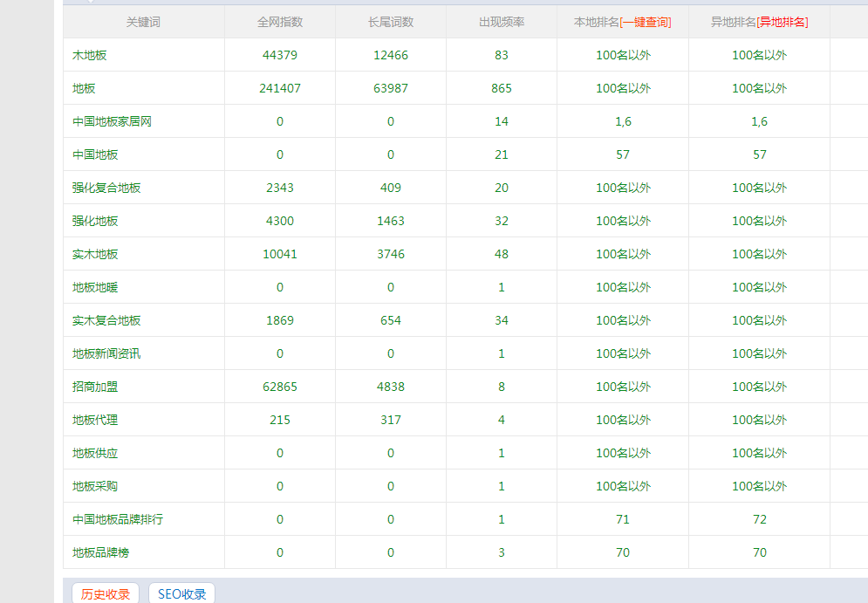Image resolution: width=868 pixels, height=603 pixels.
Task: Switch to the 历史收录 tab
Action: click(106, 594)
